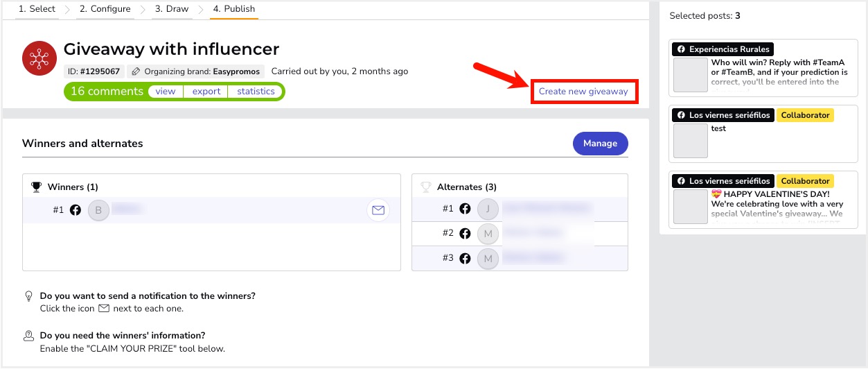Click the Facebook icon for alternate #3
The width and height of the screenshot is (868, 369).
pos(466,258)
